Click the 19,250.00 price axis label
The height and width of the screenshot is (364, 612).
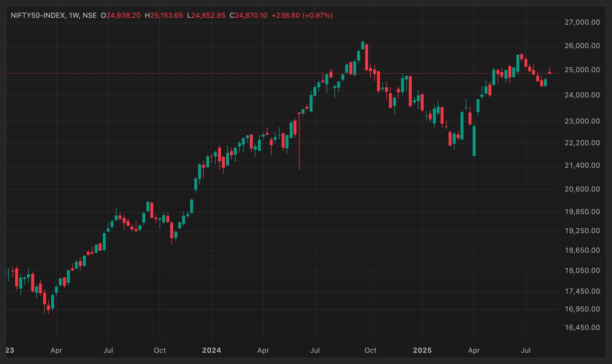coord(582,231)
